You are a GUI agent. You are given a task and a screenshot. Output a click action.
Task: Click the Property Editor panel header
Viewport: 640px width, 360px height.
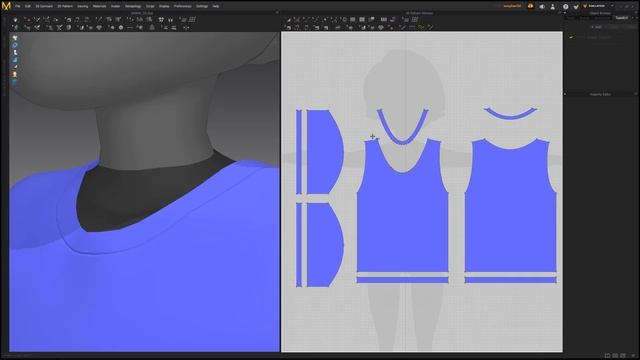point(600,94)
